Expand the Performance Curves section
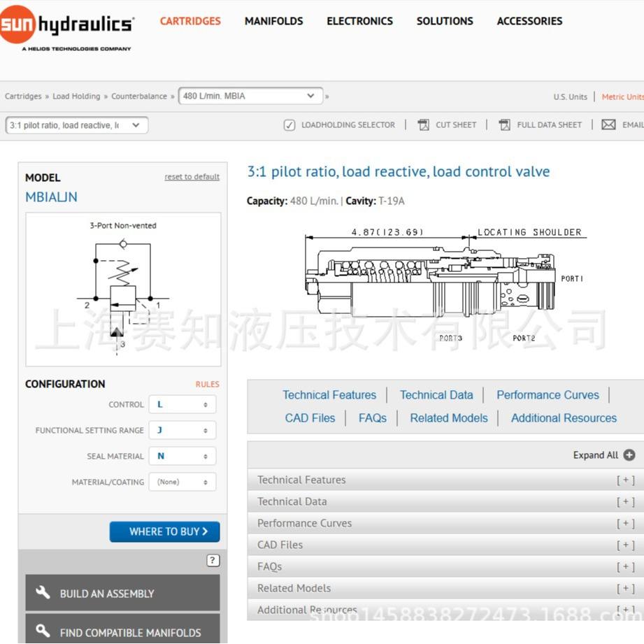 (x=445, y=523)
